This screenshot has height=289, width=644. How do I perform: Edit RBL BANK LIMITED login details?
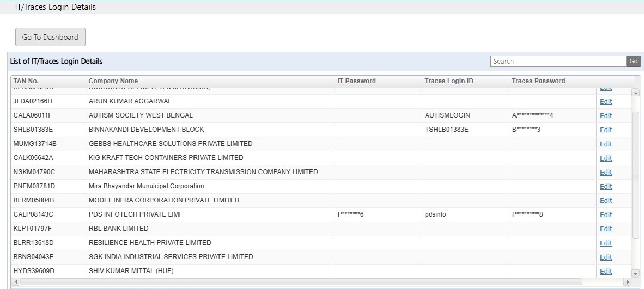606,229
